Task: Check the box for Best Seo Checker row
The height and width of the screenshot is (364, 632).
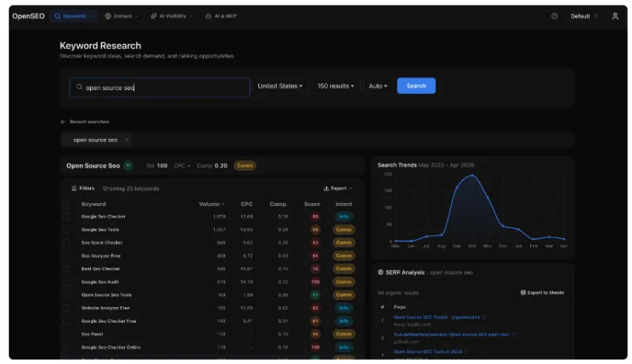Action: tap(66, 268)
